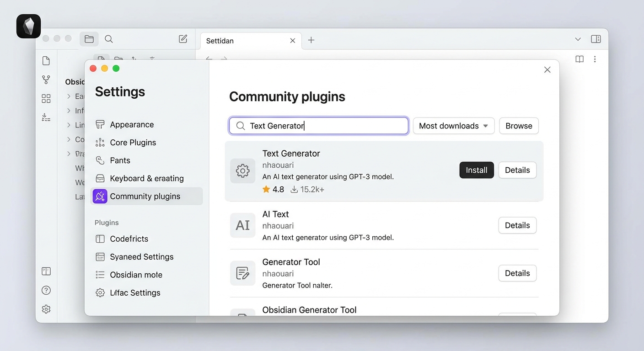
Task: Click the blank page icon in the left ribbon
Action: pos(46,61)
